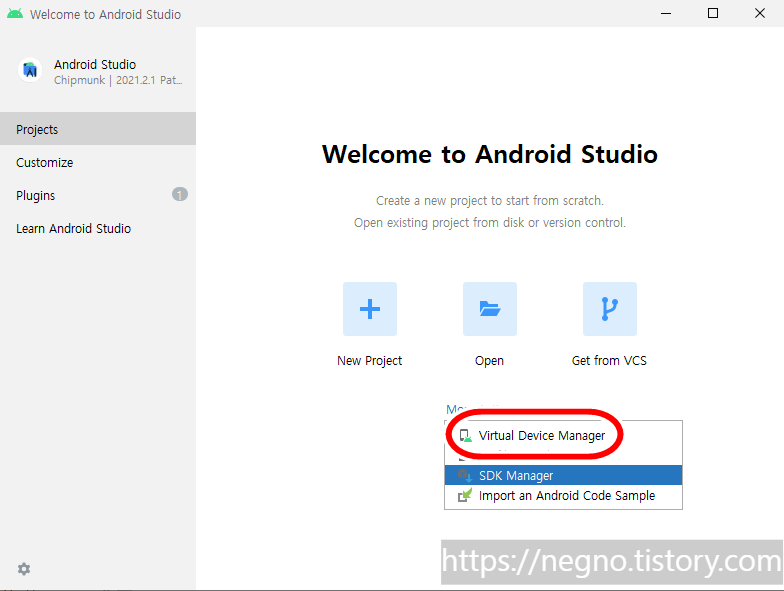
Task: Click the Android Studio name in the sidebar
Action: (x=95, y=64)
